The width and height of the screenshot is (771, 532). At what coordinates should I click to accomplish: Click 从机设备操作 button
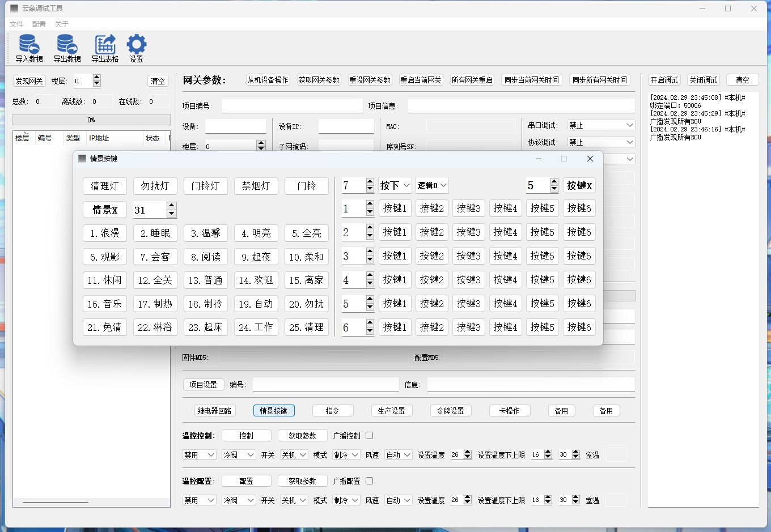(x=268, y=80)
